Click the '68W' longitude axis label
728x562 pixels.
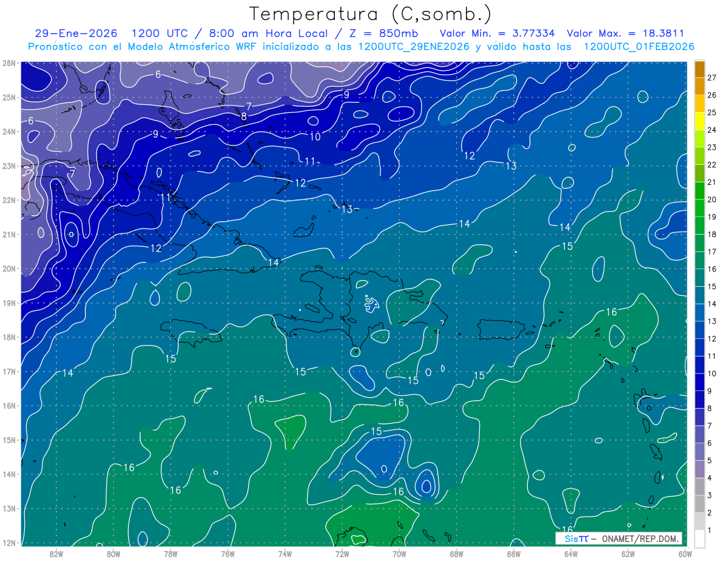[x=456, y=554]
